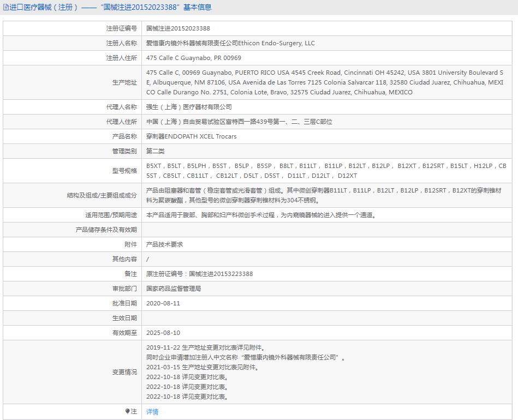The height and width of the screenshot is (420, 518).
Task: Select the 变更情况 label
Action: [x=124, y=372]
